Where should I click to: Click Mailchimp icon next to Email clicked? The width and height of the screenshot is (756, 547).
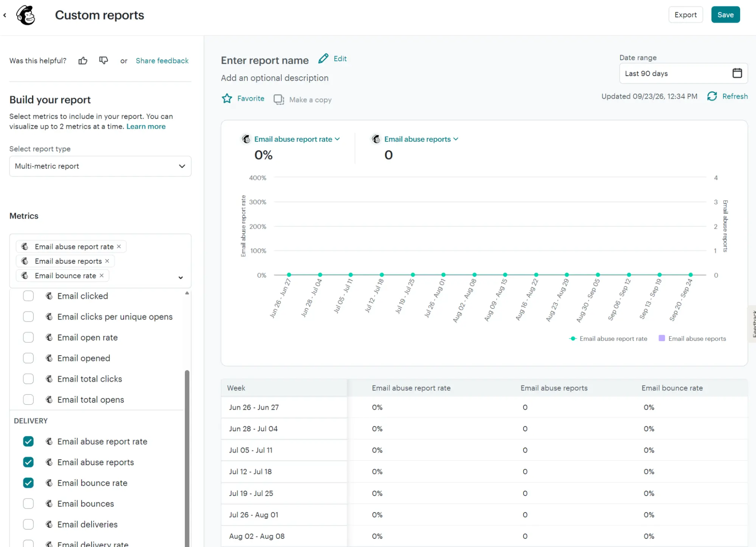coord(49,296)
